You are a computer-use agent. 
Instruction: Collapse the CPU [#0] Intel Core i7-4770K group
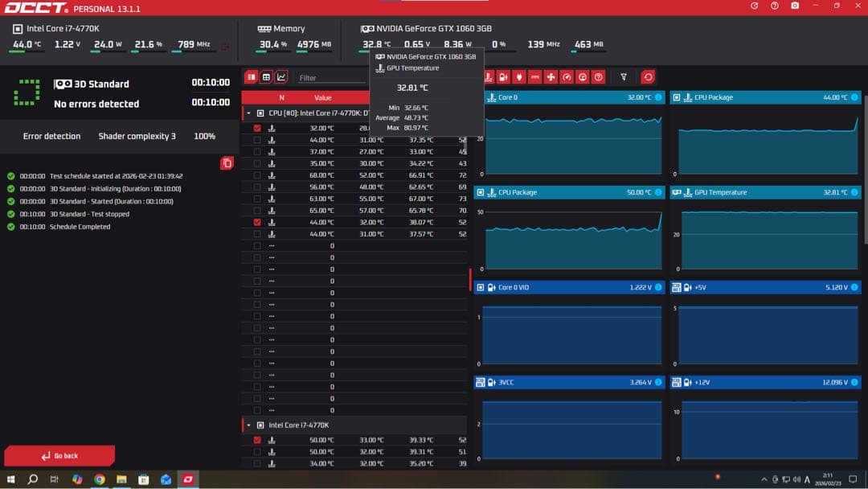(248, 113)
